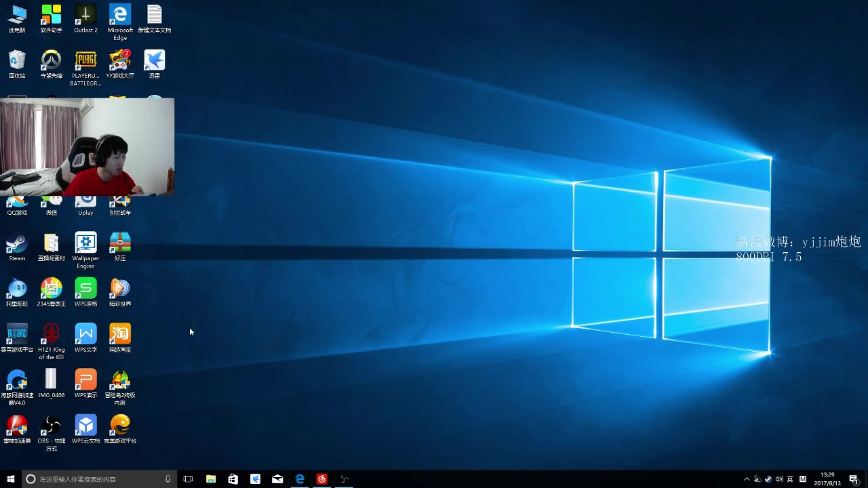Image resolution: width=868 pixels, height=488 pixels.
Task: Launch the Steam desktop shortcut
Action: [17, 247]
